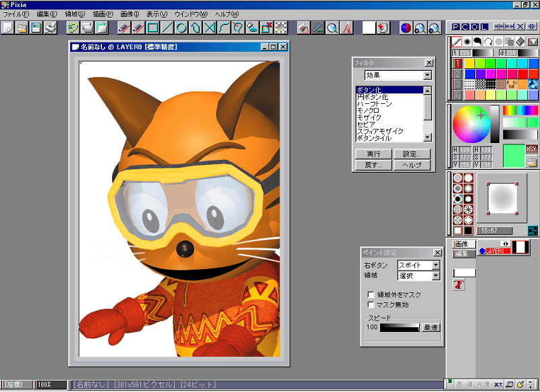Click the Copy icon in toolbar
This screenshot has height=392, width=540.
click(x=87, y=28)
